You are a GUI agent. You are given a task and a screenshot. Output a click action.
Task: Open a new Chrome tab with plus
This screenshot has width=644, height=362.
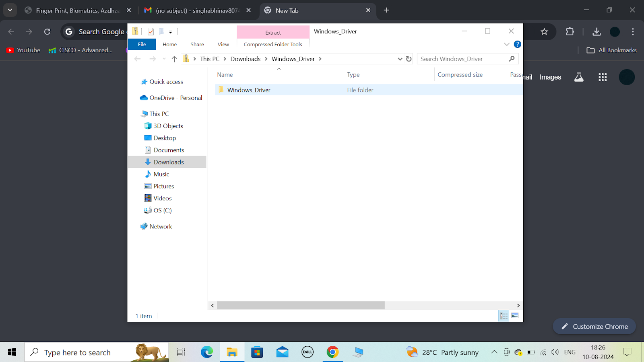pyautogui.click(x=386, y=10)
